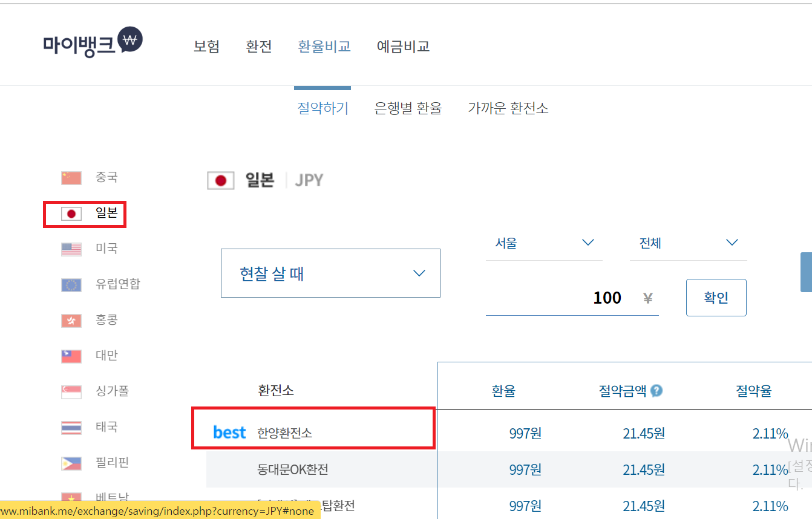Open the 예금비교 menu
812x519 pixels.
[x=403, y=47]
